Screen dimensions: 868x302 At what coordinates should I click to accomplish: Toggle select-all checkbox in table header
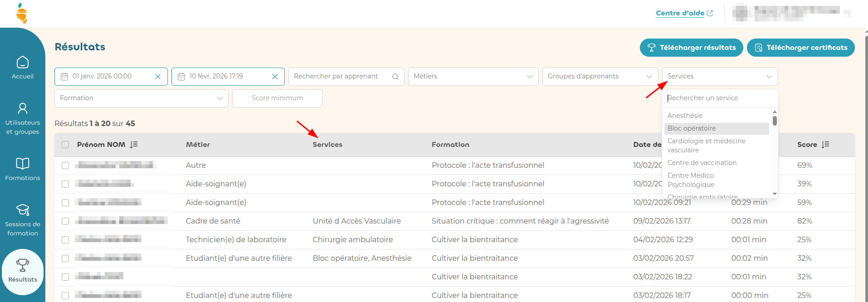65,145
